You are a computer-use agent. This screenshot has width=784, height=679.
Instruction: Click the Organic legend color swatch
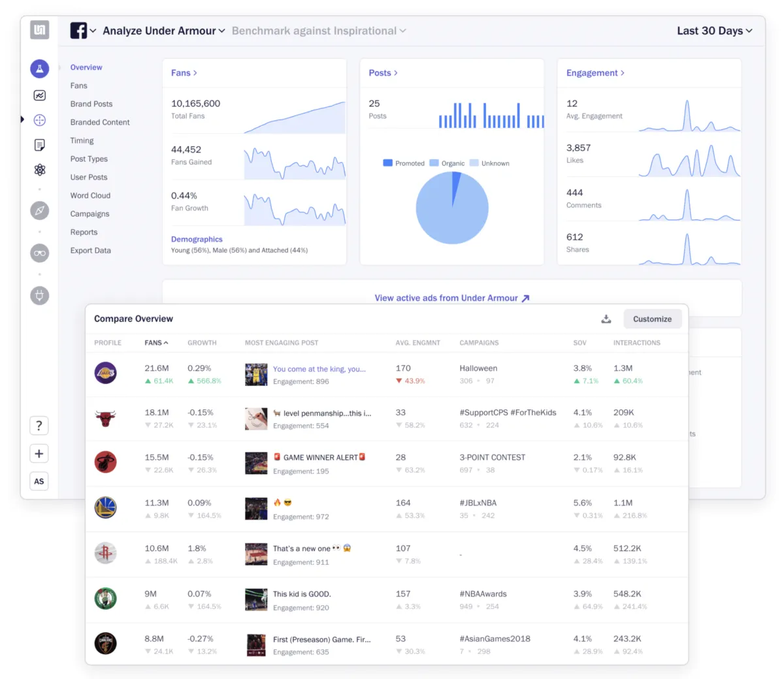pos(434,163)
